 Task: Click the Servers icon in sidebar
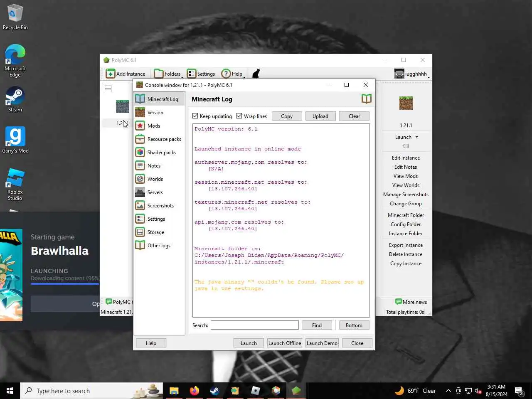click(140, 192)
